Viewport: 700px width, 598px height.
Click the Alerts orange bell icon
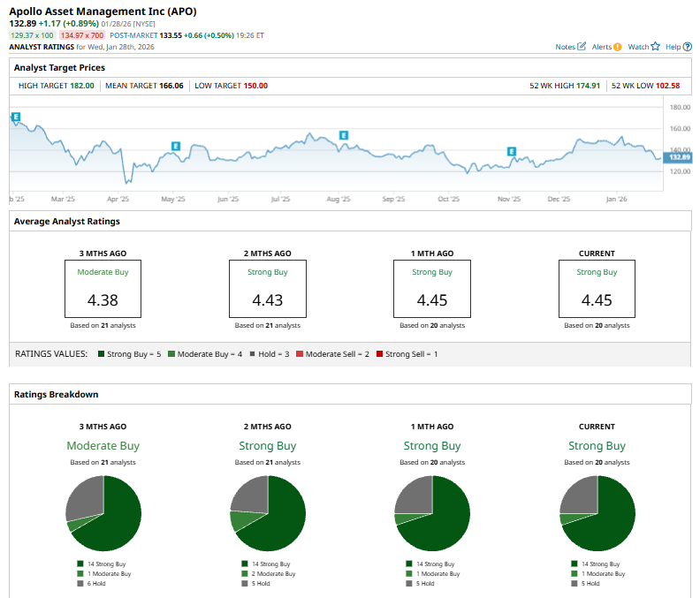pyautogui.click(x=618, y=47)
